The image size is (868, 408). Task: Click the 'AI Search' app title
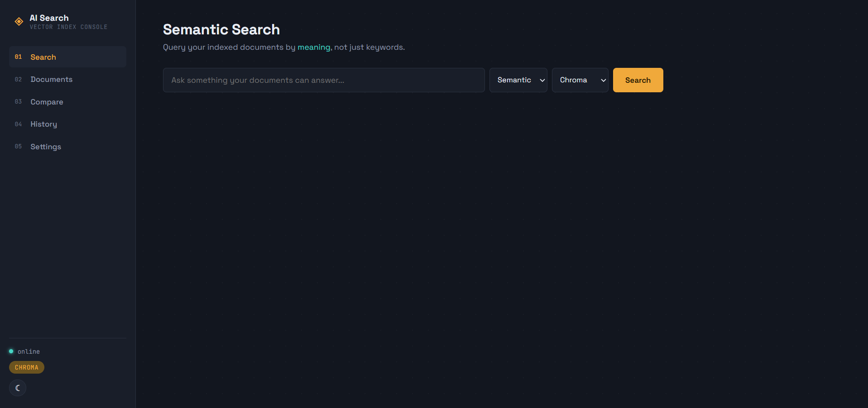pos(49,18)
